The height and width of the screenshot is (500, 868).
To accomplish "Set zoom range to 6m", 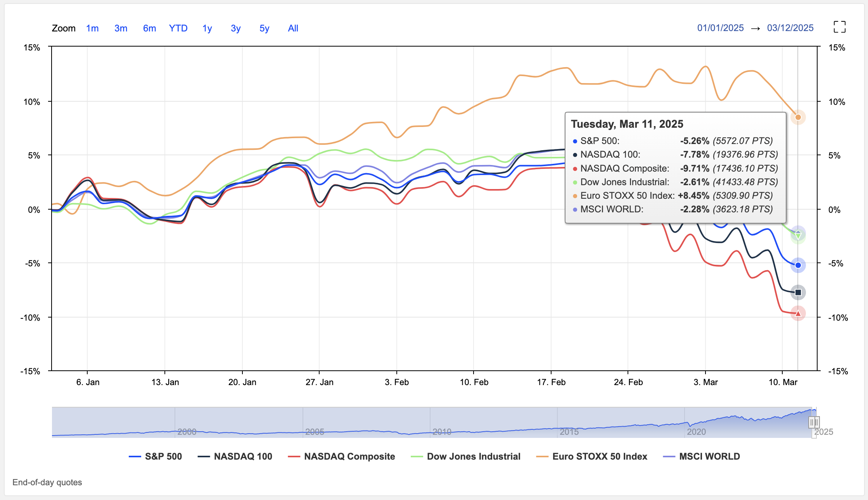I will [149, 28].
